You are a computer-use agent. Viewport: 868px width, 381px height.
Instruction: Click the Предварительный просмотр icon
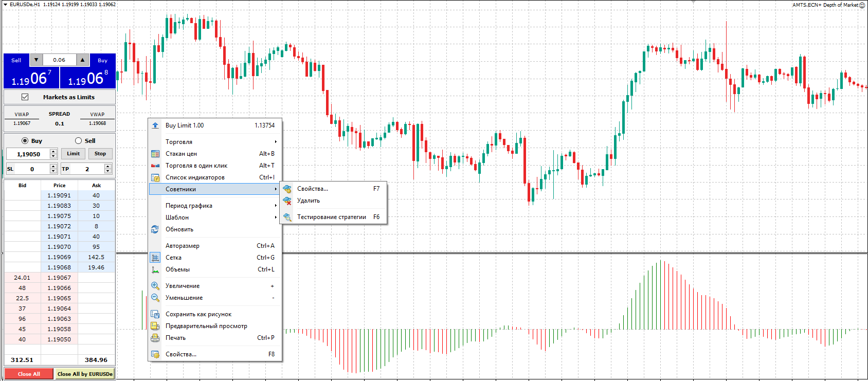(x=155, y=326)
